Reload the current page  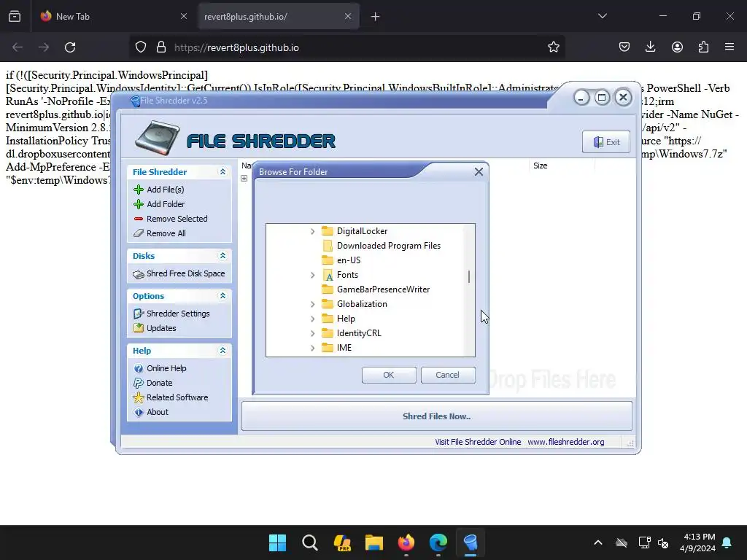[70, 47]
